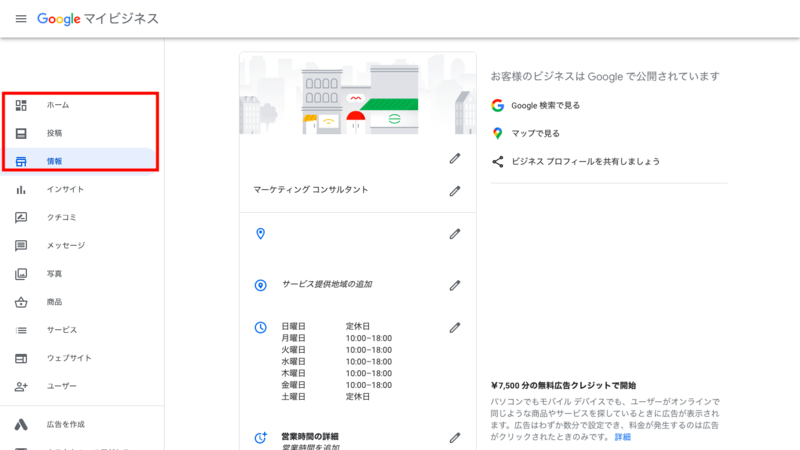This screenshot has width=800, height=450.
Task: Click the メッセージ chat icon
Action: 21,246
